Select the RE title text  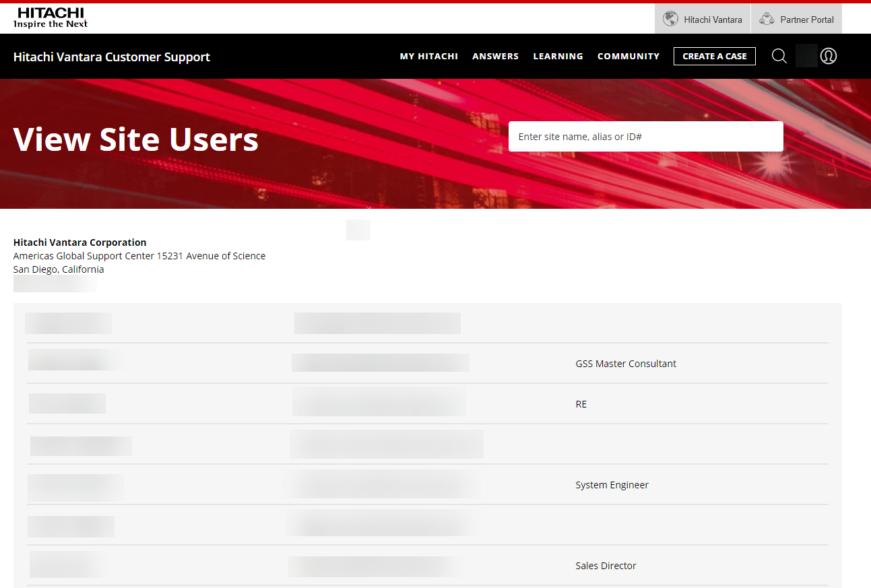pyautogui.click(x=581, y=404)
